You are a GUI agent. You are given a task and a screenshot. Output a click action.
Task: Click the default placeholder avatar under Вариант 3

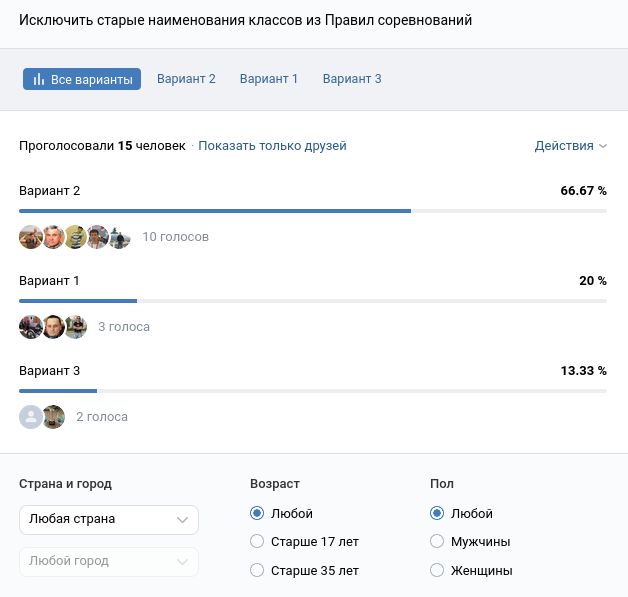coord(31,417)
